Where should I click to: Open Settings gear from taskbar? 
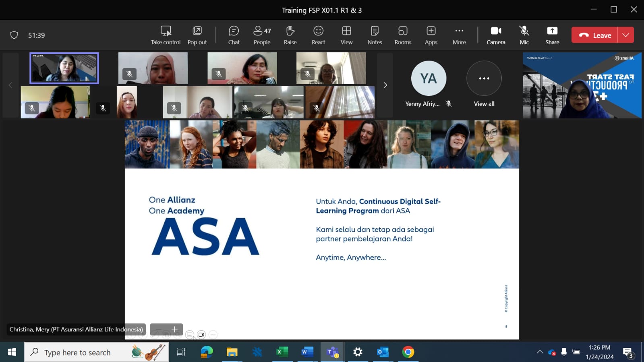click(358, 352)
